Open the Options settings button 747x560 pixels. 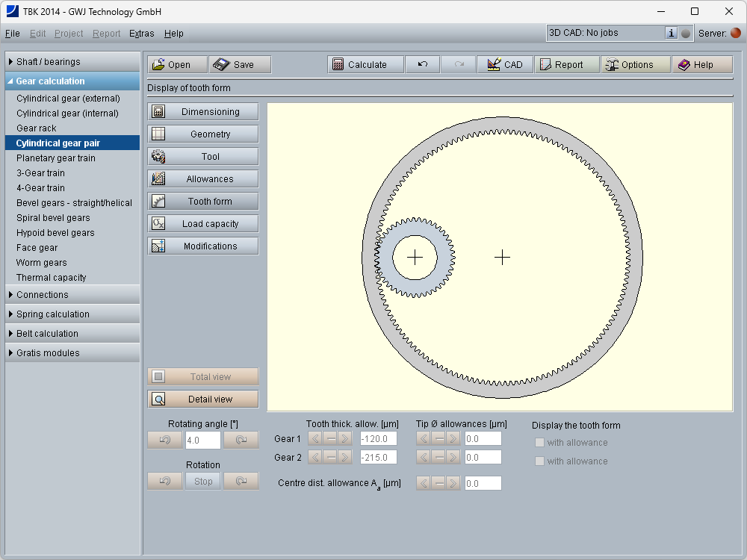pyautogui.click(x=636, y=65)
